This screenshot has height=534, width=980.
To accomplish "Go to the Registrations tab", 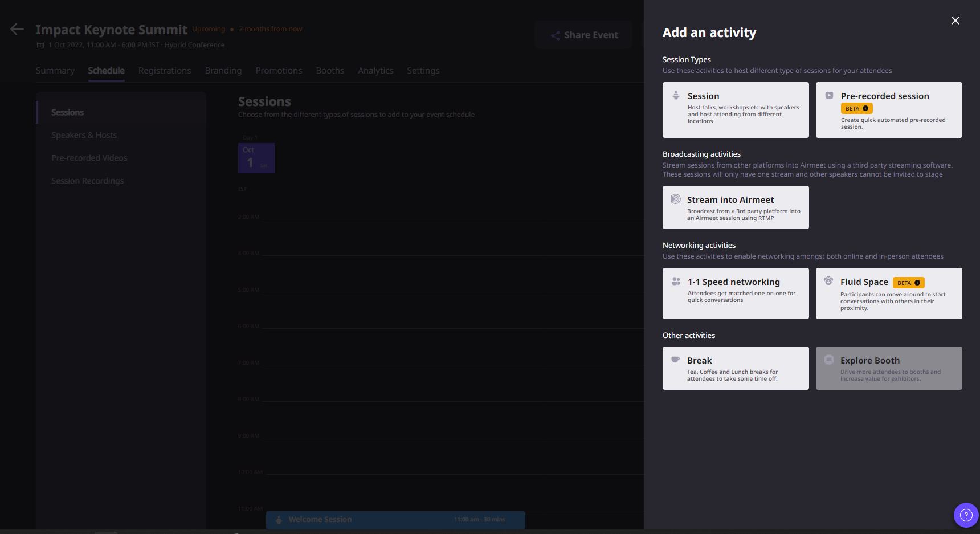I will 165,71.
